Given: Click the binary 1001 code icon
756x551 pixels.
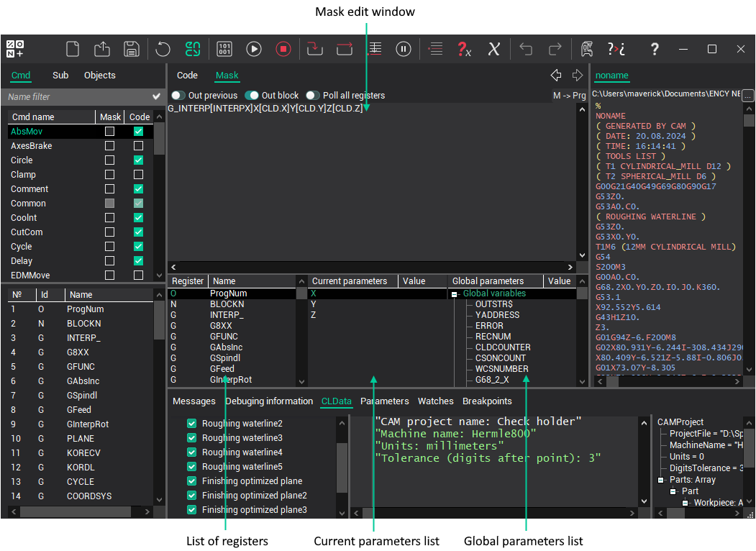Looking at the screenshot, I should point(224,49).
